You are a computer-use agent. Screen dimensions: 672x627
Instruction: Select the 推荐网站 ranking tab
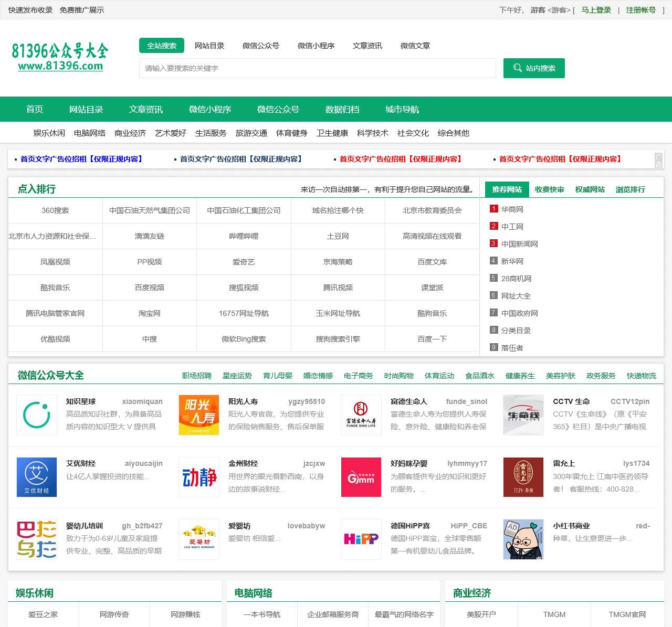coord(507,189)
